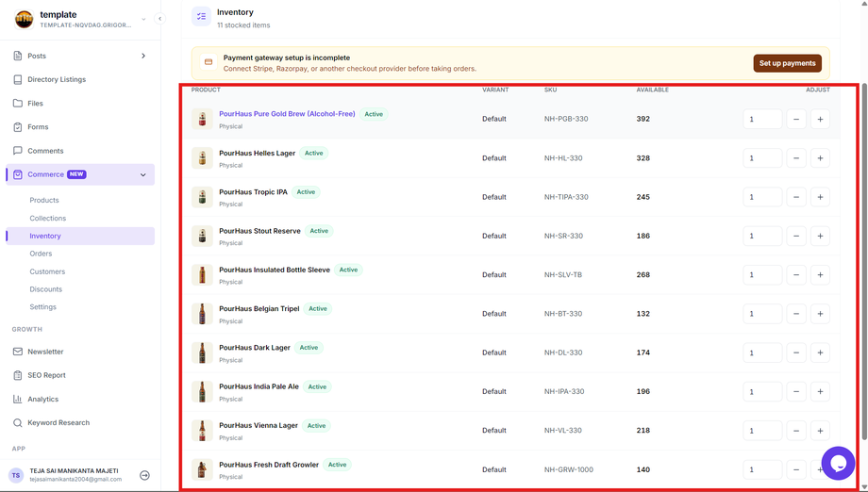Click quantity field for Pure Gold Brew
This screenshot has height=492, width=868.
tap(762, 120)
